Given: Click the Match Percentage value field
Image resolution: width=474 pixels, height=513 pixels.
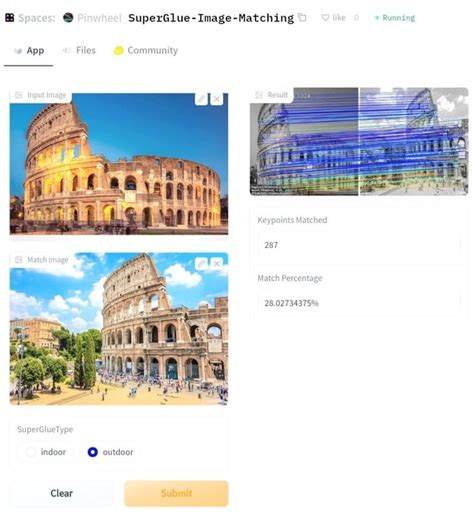Looking at the screenshot, I should point(359,303).
